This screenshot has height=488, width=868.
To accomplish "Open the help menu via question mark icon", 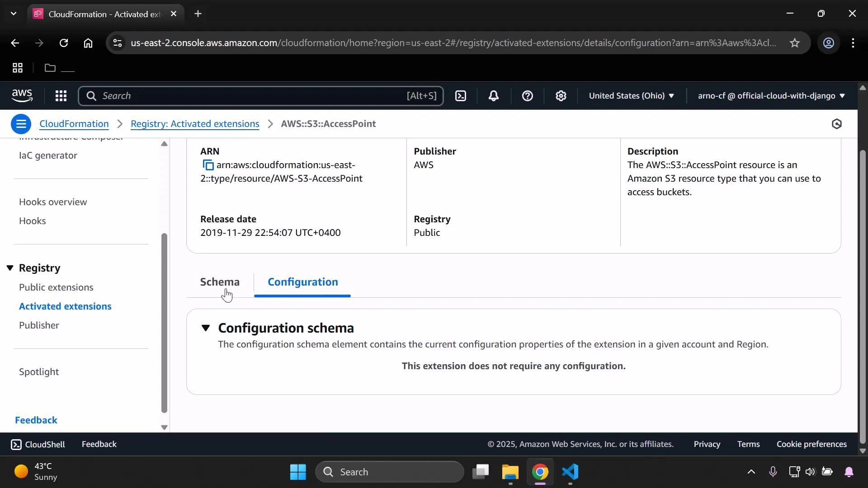I will pos(528,96).
